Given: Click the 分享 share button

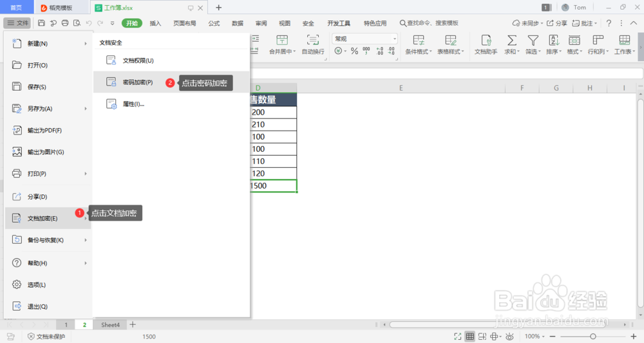Looking at the screenshot, I should pos(556,23).
